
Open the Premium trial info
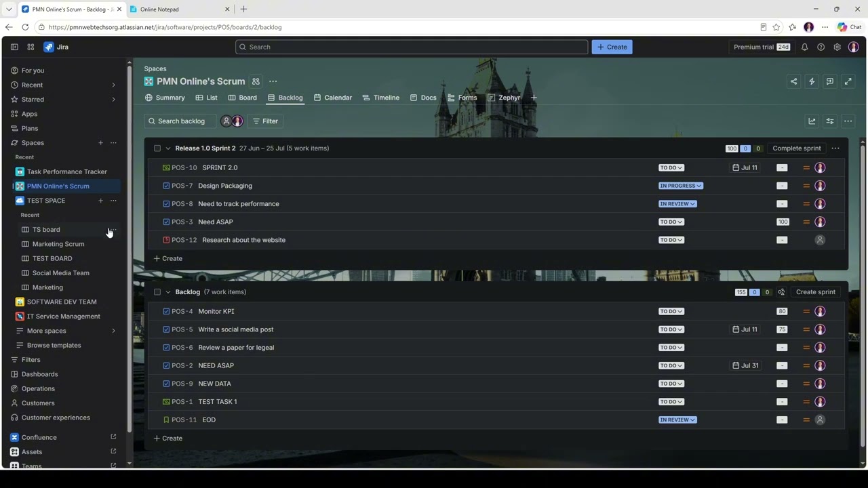click(x=762, y=47)
